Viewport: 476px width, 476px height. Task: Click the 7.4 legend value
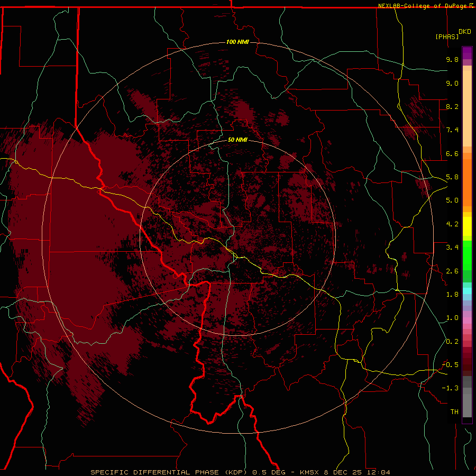coord(452,130)
